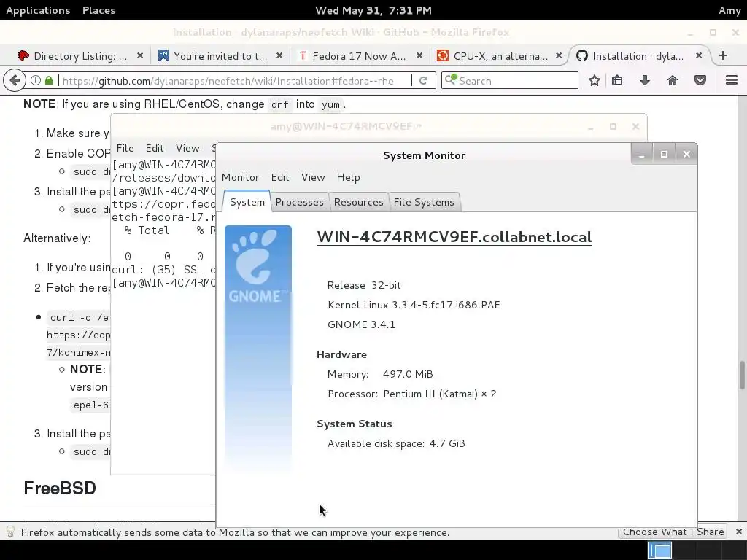Viewport: 747px width, 560px height.
Task: Click the workspace switcher icon in bottom panel
Action: point(659,551)
